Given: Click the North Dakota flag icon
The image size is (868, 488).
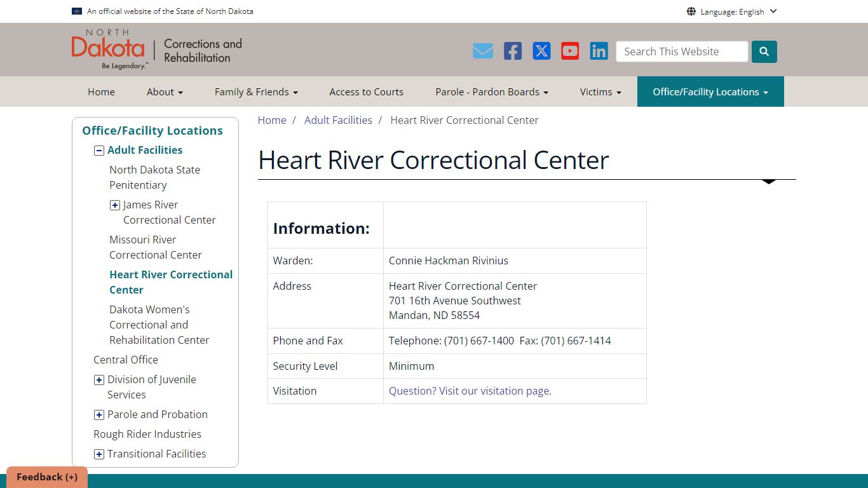Looking at the screenshot, I should pos(77,11).
